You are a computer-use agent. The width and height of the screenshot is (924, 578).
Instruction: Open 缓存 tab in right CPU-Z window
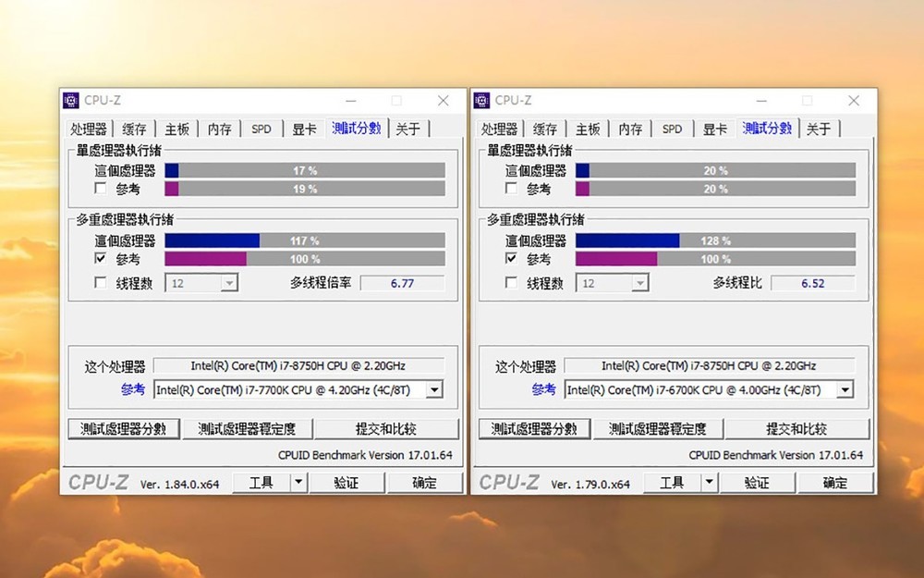544,129
